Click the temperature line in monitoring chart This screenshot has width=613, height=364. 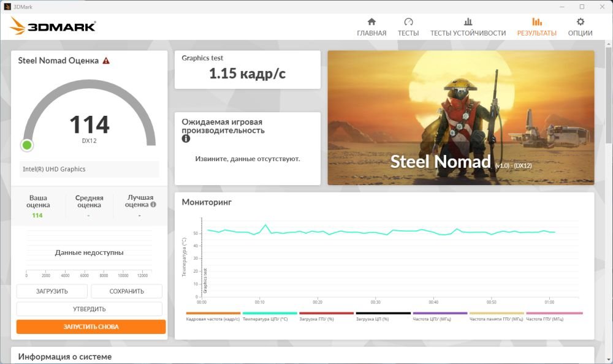click(x=381, y=232)
